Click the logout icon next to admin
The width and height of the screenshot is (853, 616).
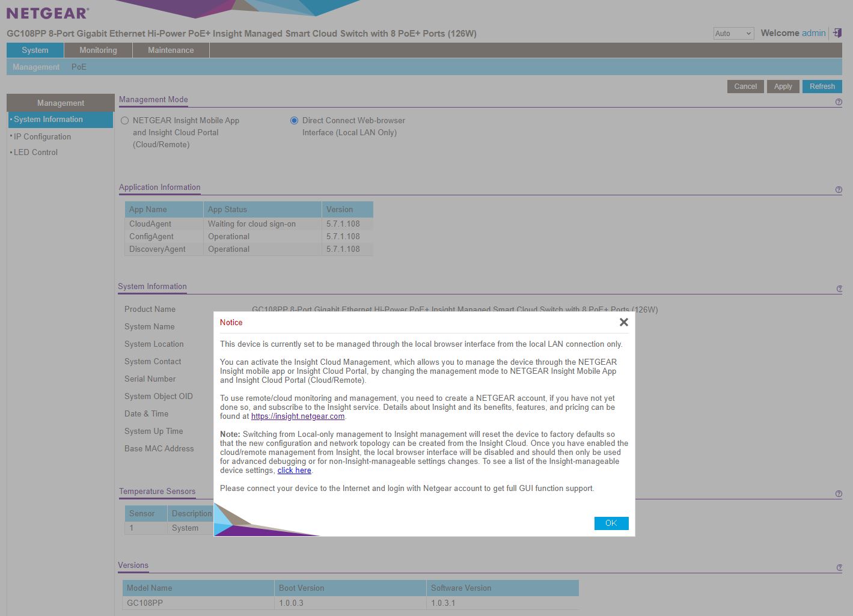tap(837, 33)
